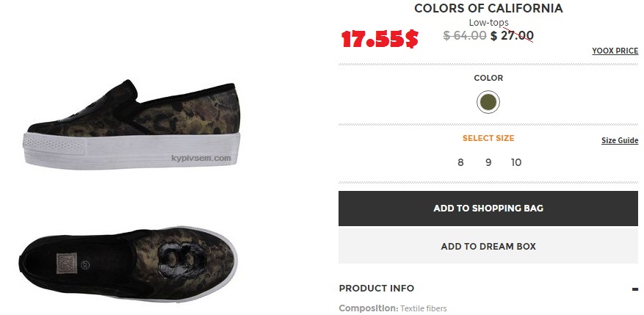Viewport: 644px width, 315px height.
Task: Click the PRODUCT INFO section header
Action: pos(377,289)
